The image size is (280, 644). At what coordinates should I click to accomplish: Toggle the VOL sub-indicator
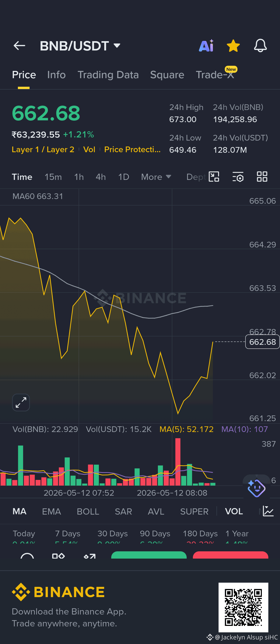[x=234, y=511]
